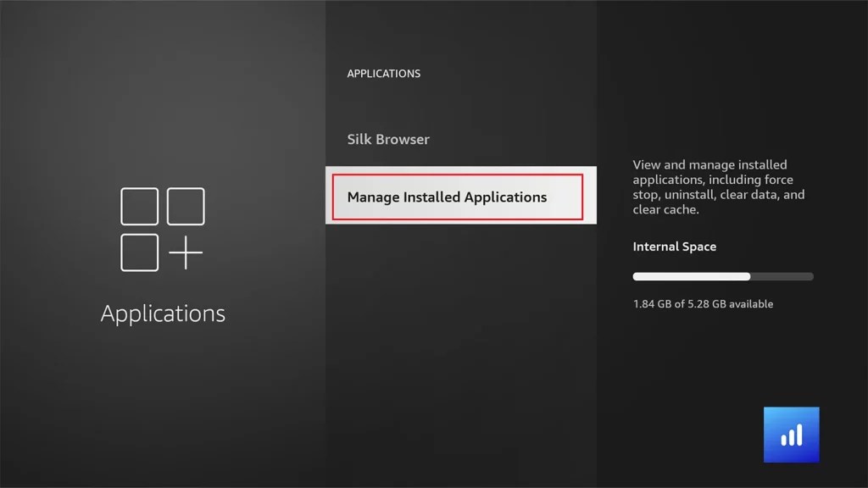Click the Applications label text
The width and height of the screenshot is (868, 488).
tap(163, 313)
